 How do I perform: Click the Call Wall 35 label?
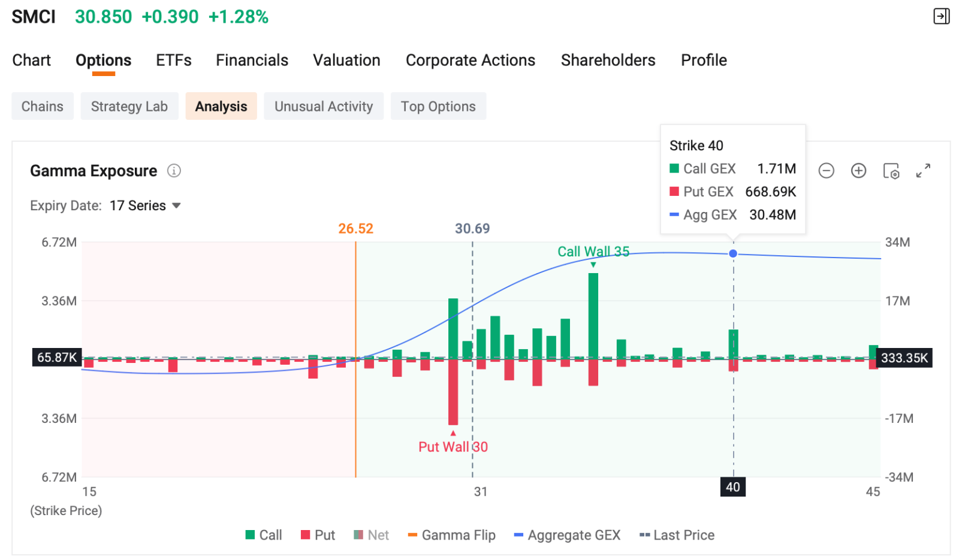click(x=593, y=252)
